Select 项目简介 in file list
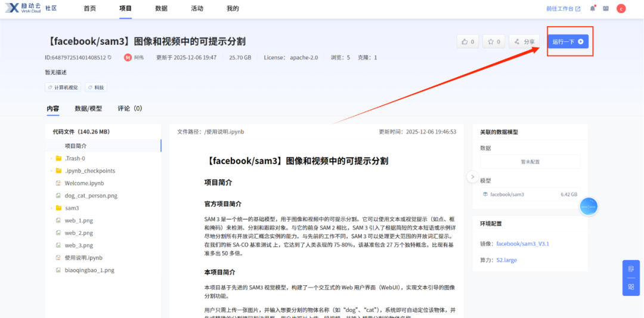This screenshot has width=644, height=318. tap(104, 146)
